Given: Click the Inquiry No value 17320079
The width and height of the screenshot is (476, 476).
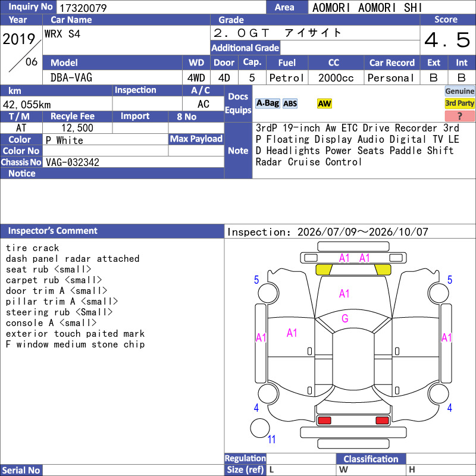Looking at the screenshot, I should click(x=83, y=8).
